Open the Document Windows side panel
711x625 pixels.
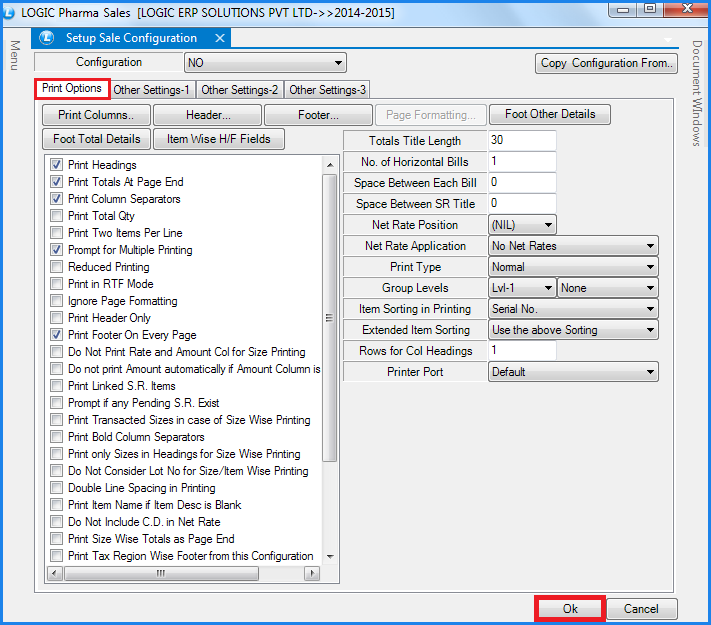coord(697,93)
